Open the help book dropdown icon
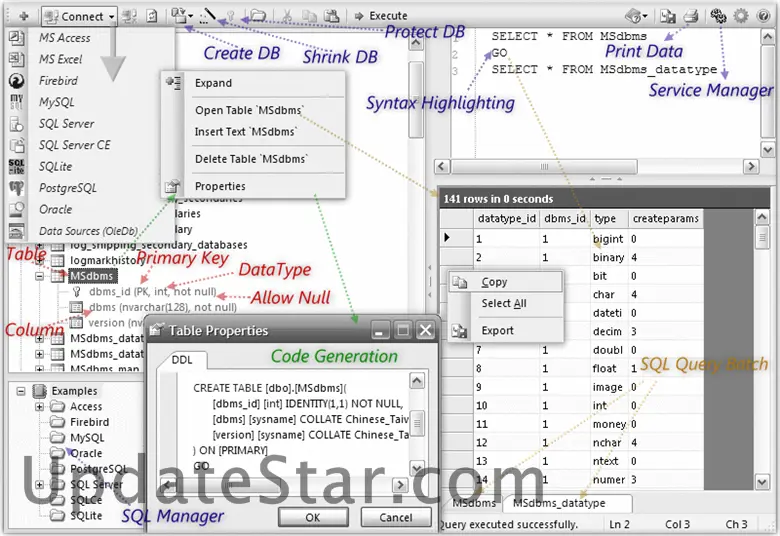780x536 pixels. pos(636,16)
